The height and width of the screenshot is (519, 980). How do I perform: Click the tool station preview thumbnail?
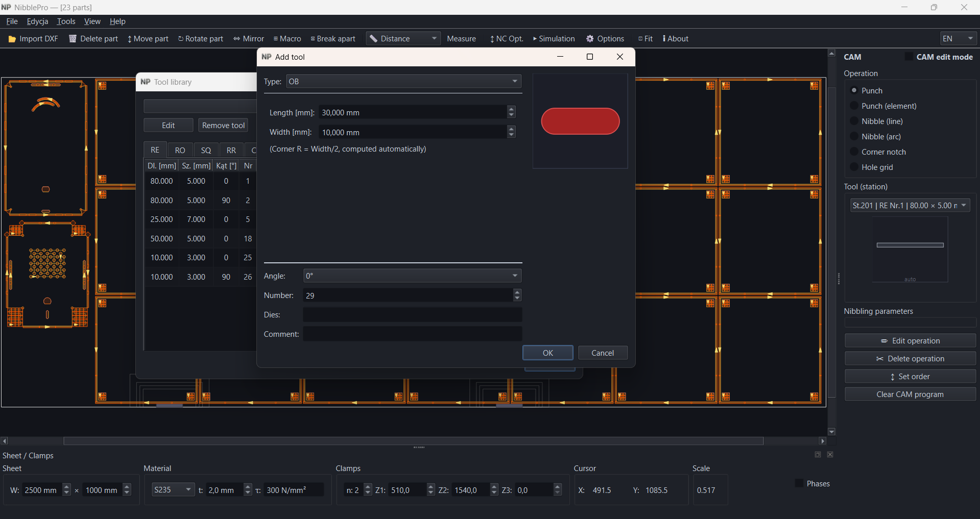(x=910, y=250)
